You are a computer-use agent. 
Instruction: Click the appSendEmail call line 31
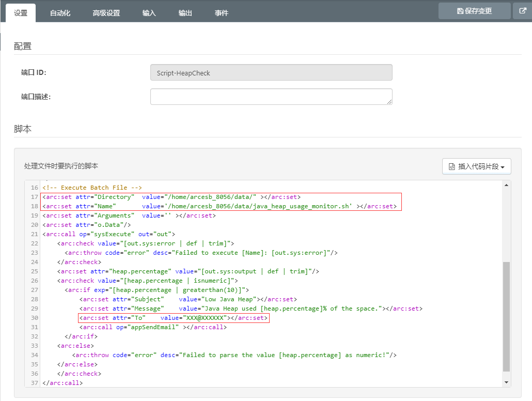click(x=153, y=327)
